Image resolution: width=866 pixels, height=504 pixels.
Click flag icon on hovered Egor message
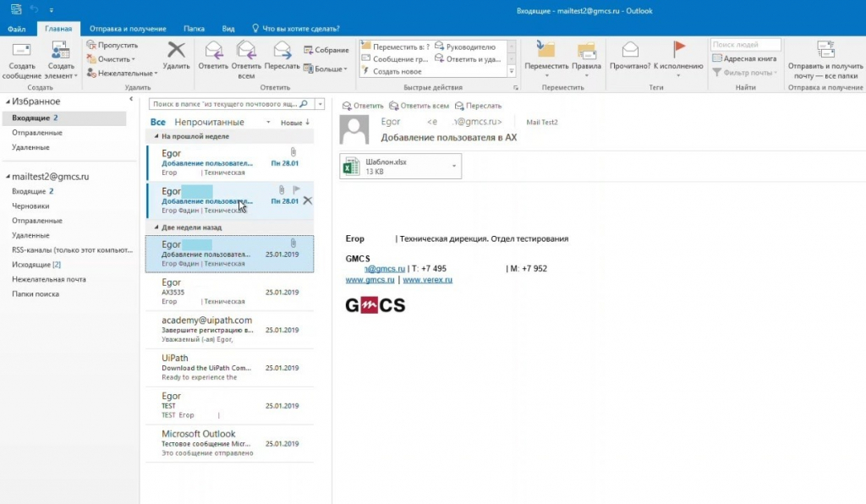[x=297, y=190]
